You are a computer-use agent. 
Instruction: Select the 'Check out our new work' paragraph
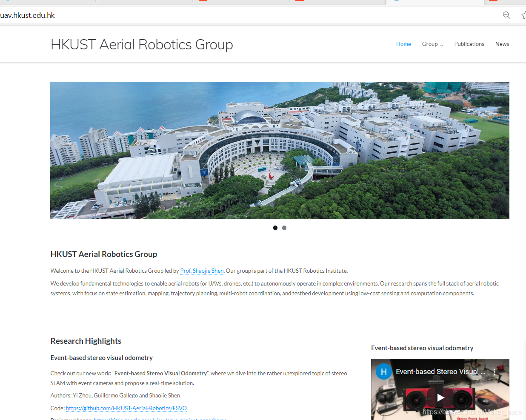click(x=199, y=378)
